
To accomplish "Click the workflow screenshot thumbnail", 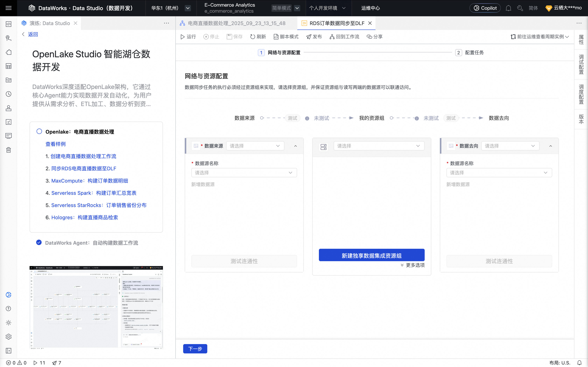I will [x=96, y=307].
